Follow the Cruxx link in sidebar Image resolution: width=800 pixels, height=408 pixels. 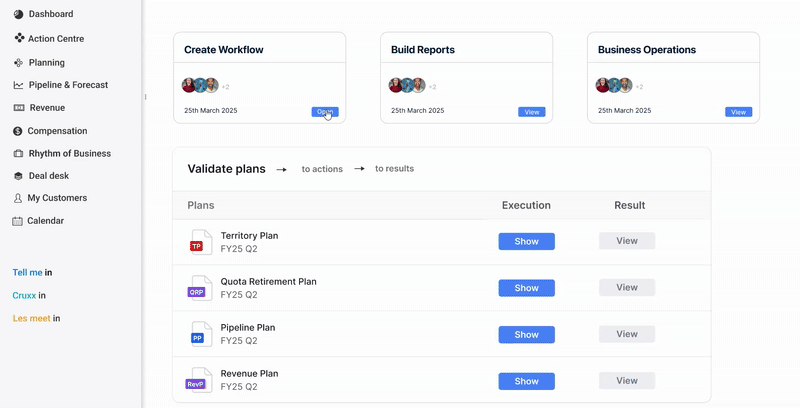pyautogui.click(x=24, y=295)
